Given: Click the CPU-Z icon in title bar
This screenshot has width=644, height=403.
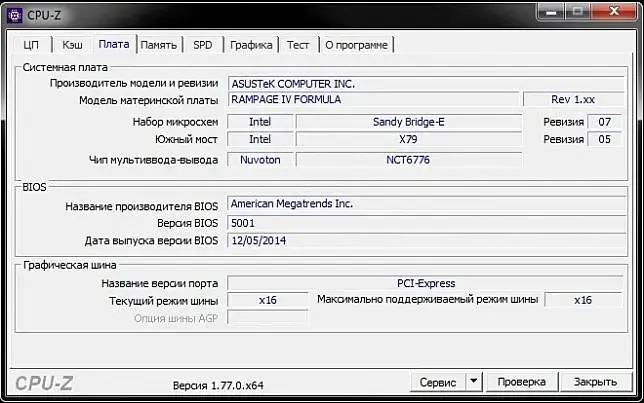Looking at the screenshot, I should click(15, 16).
